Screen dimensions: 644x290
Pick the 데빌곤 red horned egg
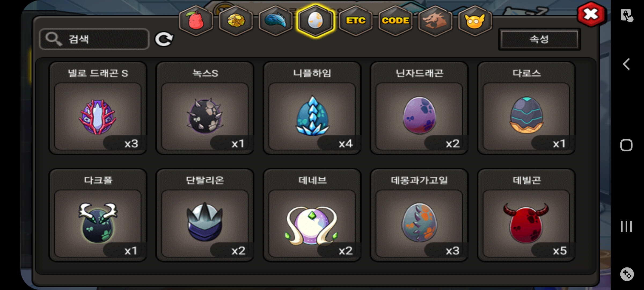[526, 215]
